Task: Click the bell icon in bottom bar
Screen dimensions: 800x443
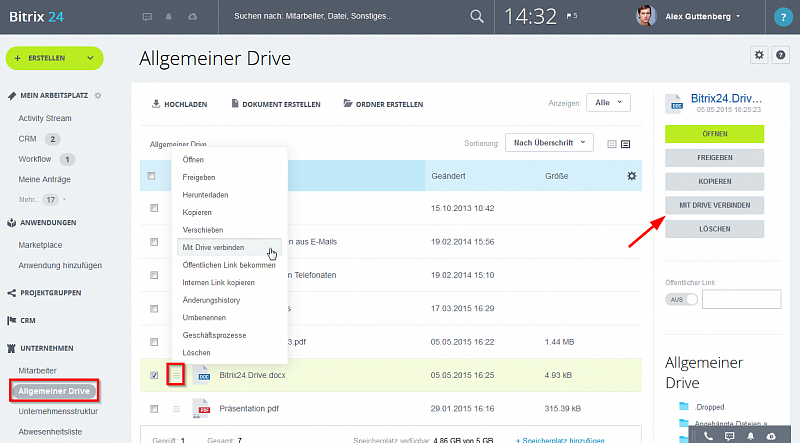Action: (751, 436)
